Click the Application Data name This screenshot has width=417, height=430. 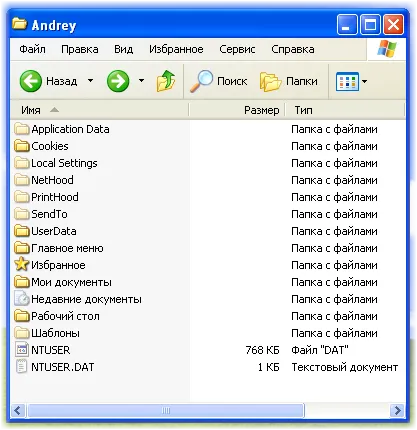[70, 129]
